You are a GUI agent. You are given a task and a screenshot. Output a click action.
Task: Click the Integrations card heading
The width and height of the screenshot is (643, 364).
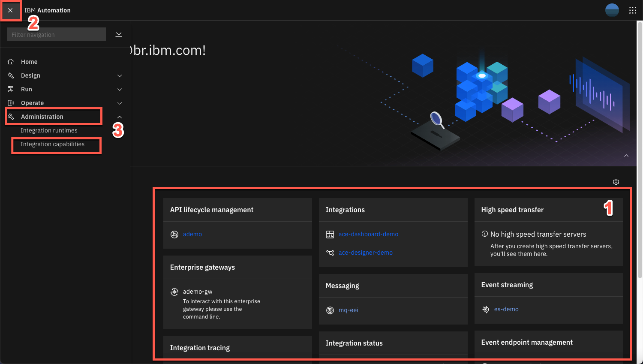click(345, 210)
